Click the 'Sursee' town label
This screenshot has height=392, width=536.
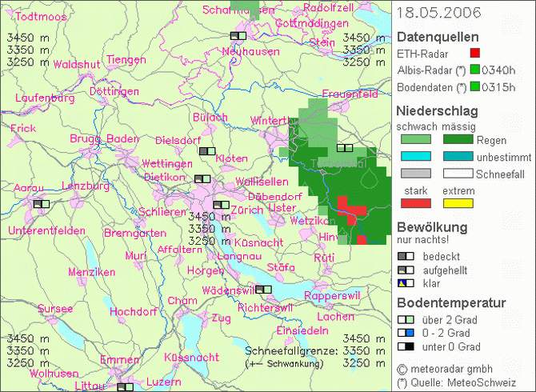pyautogui.click(x=55, y=309)
